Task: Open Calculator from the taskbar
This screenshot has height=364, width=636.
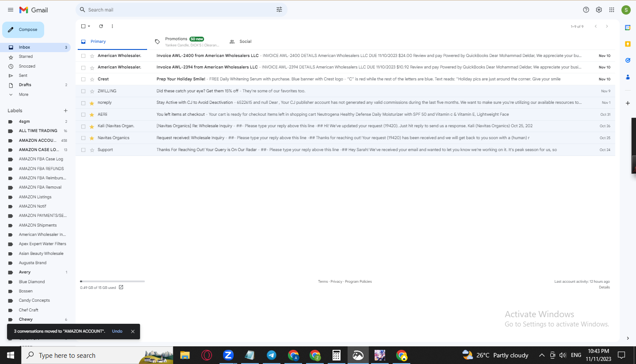Action: [x=336, y=355]
